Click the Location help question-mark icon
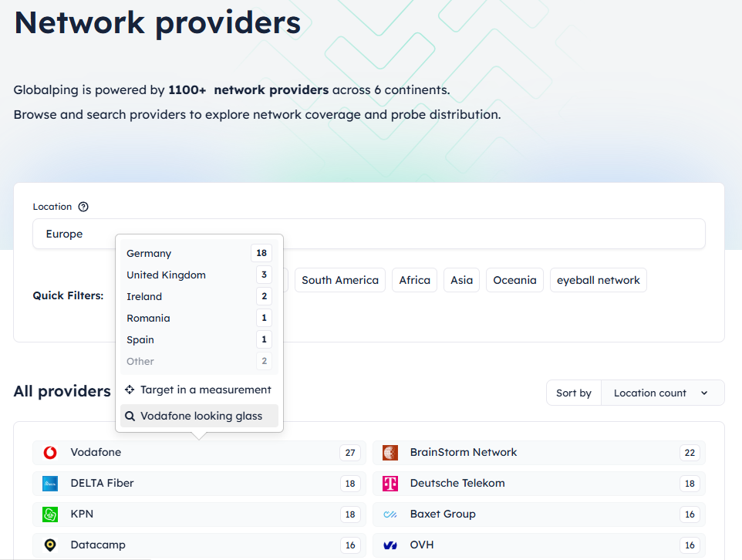Viewport: 742px width, 560px height. tap(83, 207)
